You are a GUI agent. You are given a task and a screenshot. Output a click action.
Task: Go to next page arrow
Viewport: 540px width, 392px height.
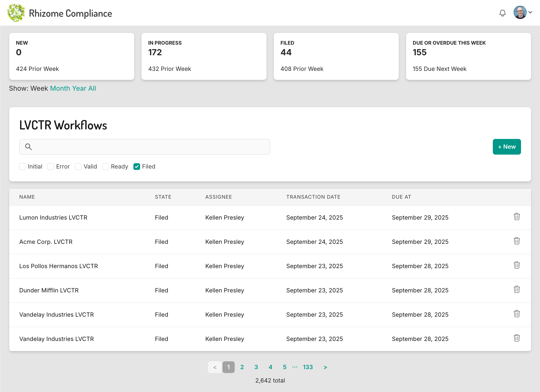pyautogui.click(x=325, y=367)
